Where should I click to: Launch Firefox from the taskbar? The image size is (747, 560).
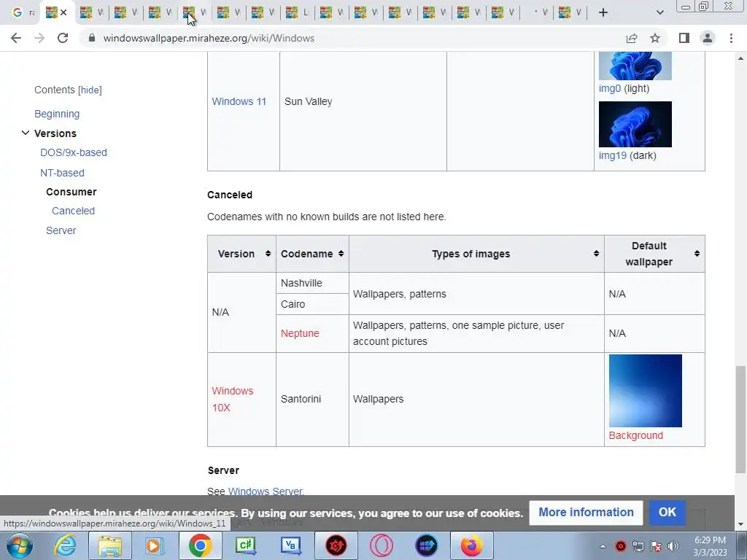point(472,545)
